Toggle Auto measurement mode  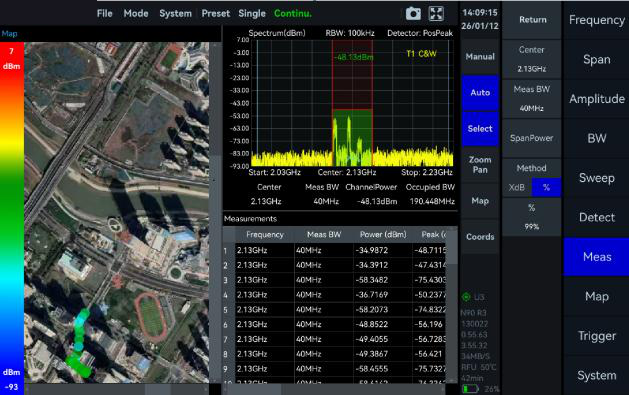pyautogui.click(x=480, y=93)
